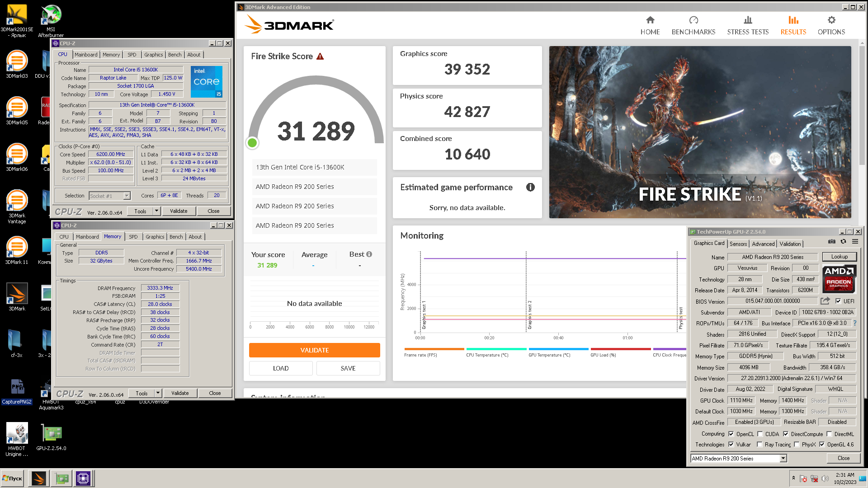
Task: Open the 3DMark HOME section
Action: pyautogui.click(x=650, y=26)
